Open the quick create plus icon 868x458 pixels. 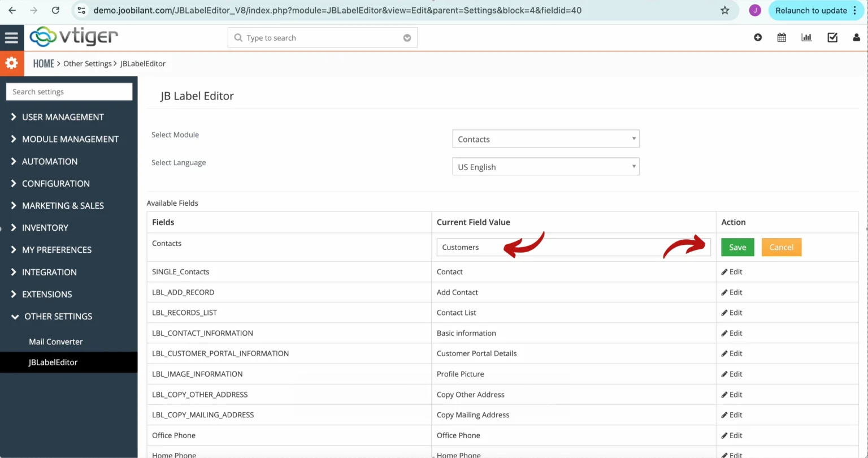coord(757,37)
